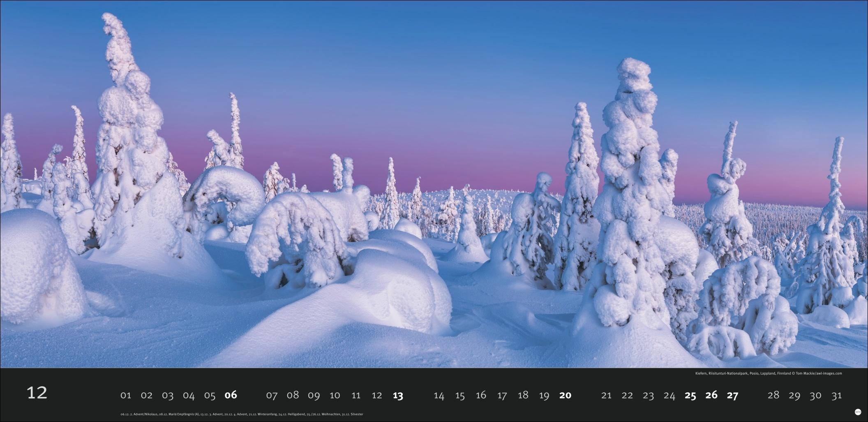Click day 28 in the date row

[773, 395]
